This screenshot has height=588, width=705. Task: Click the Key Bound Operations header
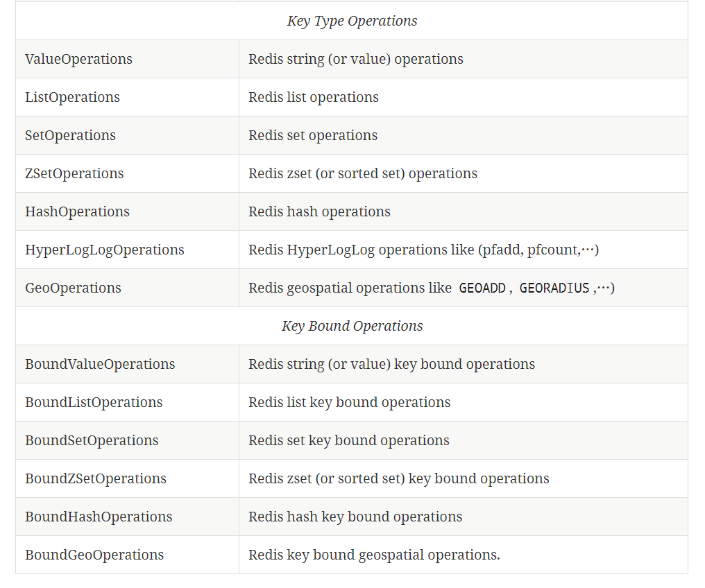click(x=352, y=326)
